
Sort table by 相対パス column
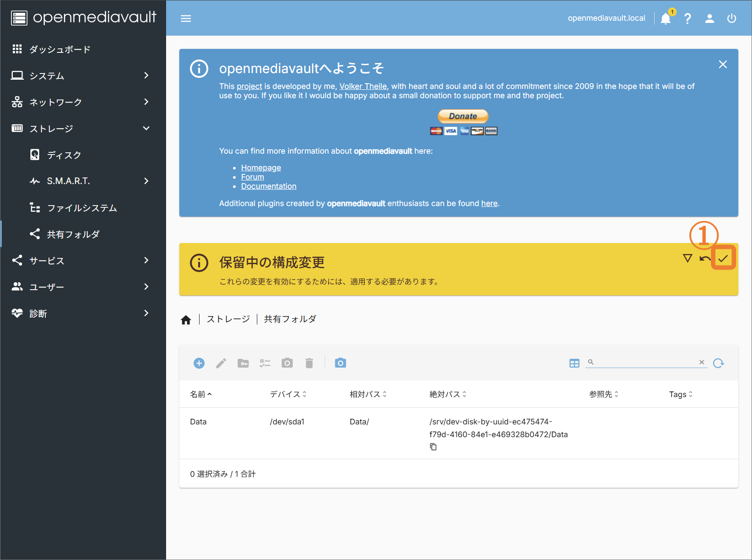[368, 394]
